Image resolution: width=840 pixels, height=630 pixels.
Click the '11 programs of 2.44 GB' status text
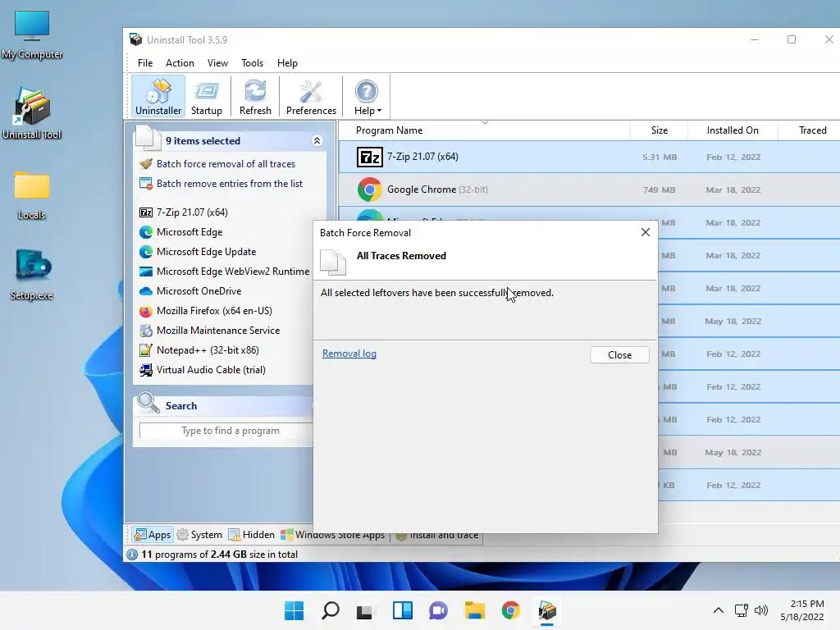click(219, 555)
